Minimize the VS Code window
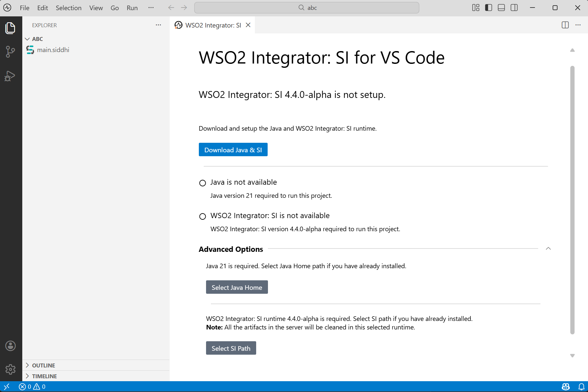 [533, 8]
